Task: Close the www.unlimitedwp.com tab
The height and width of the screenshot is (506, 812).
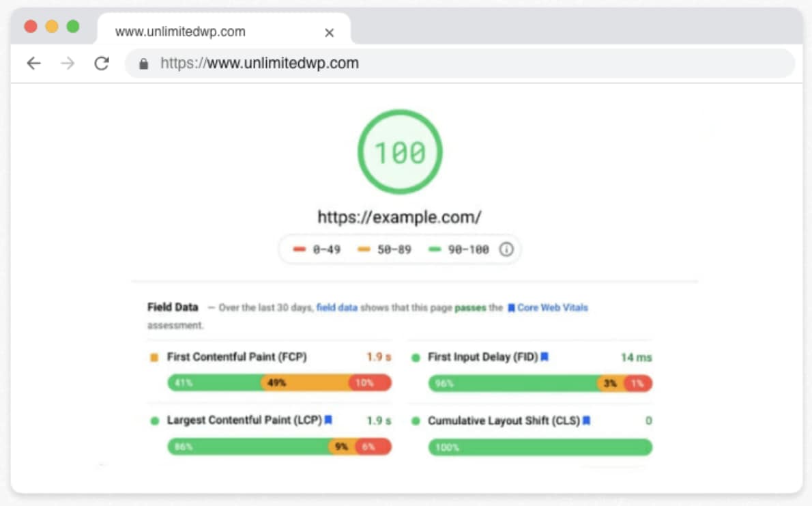Action: (x=329, y=33)
